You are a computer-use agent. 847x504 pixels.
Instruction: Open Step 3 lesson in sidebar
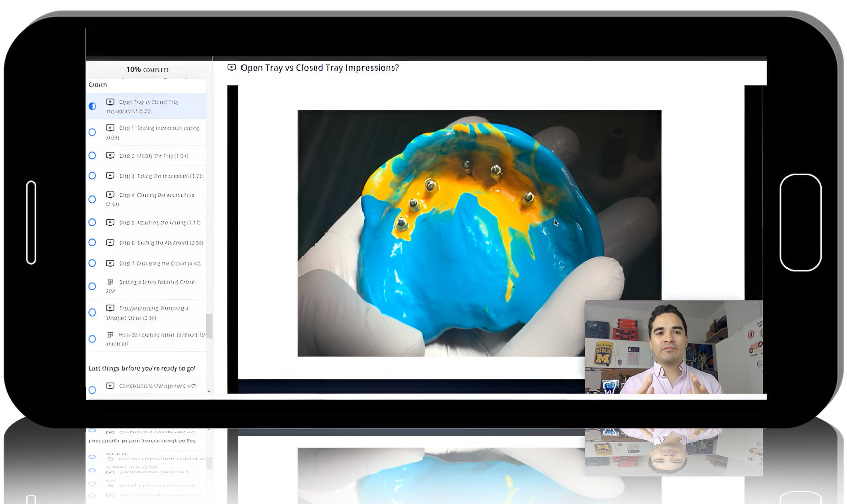[161, 176]
